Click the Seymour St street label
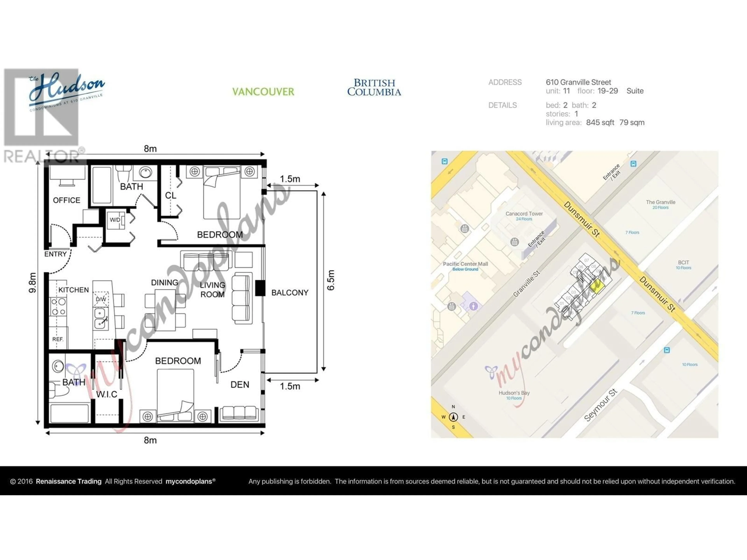The width and height of the screenshot is (747, 560). 601,405
